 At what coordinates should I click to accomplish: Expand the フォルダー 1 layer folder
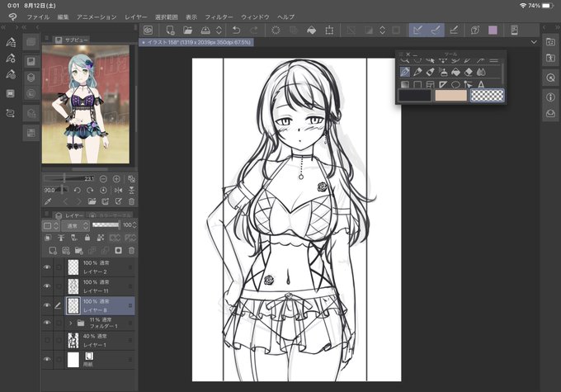(x=70, y=323)
